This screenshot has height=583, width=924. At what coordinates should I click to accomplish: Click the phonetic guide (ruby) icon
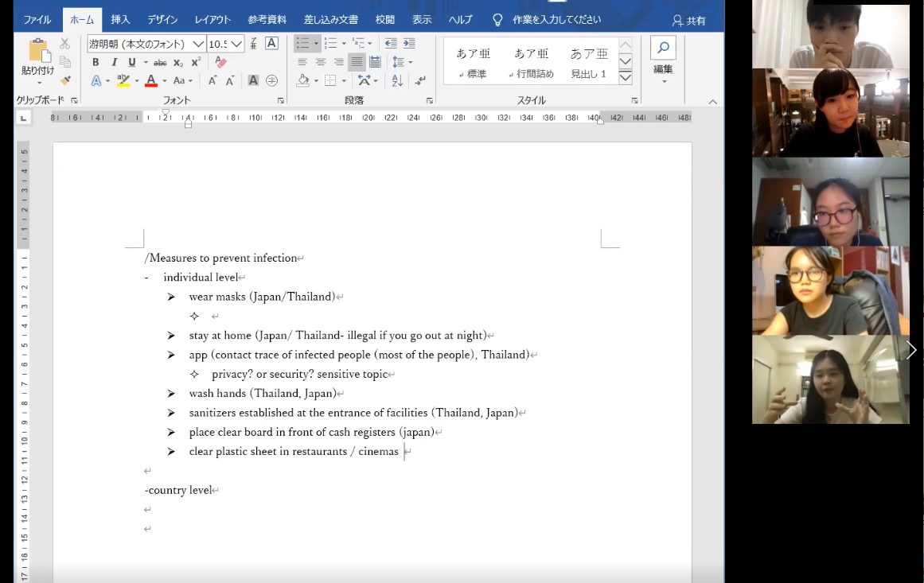click(253, 44)
